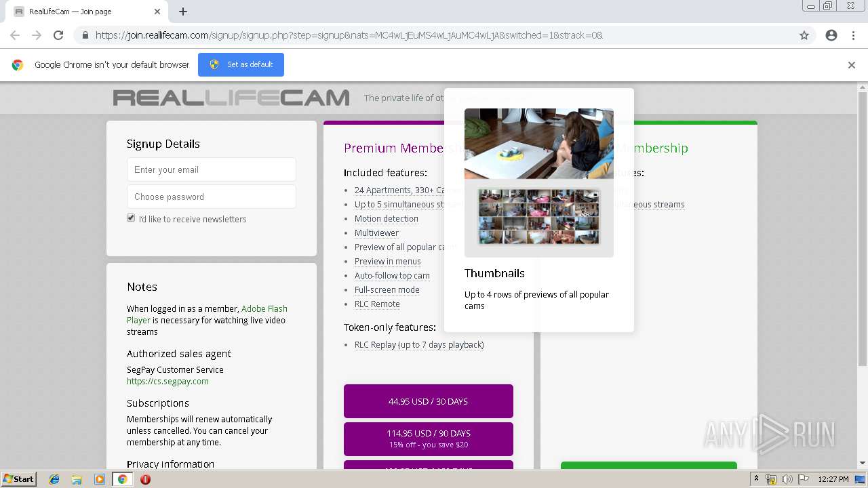868x488 pixels.
Task: Show details for Preview in menus
Action: coord(387,261)
